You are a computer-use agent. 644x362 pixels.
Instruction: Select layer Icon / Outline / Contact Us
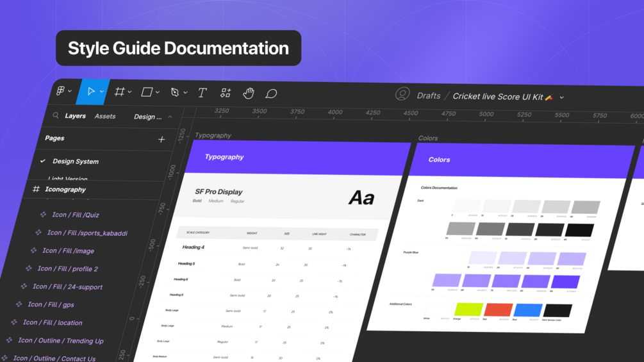coord(54,358)
